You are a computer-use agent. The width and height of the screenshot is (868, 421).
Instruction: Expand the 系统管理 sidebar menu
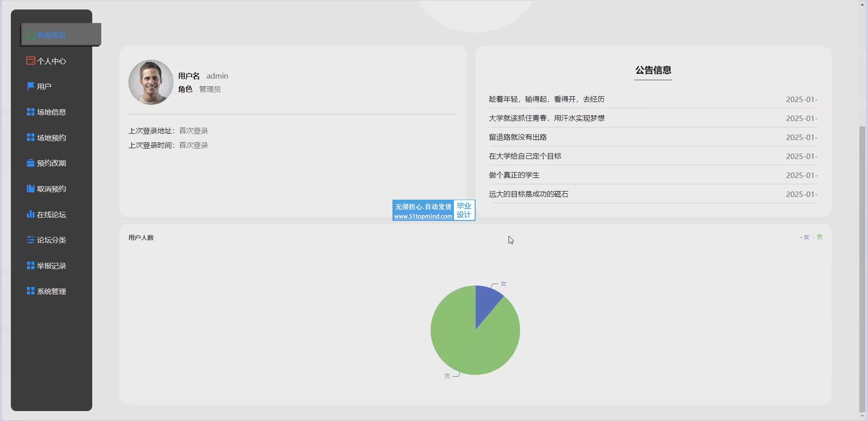tap(51, 291)
